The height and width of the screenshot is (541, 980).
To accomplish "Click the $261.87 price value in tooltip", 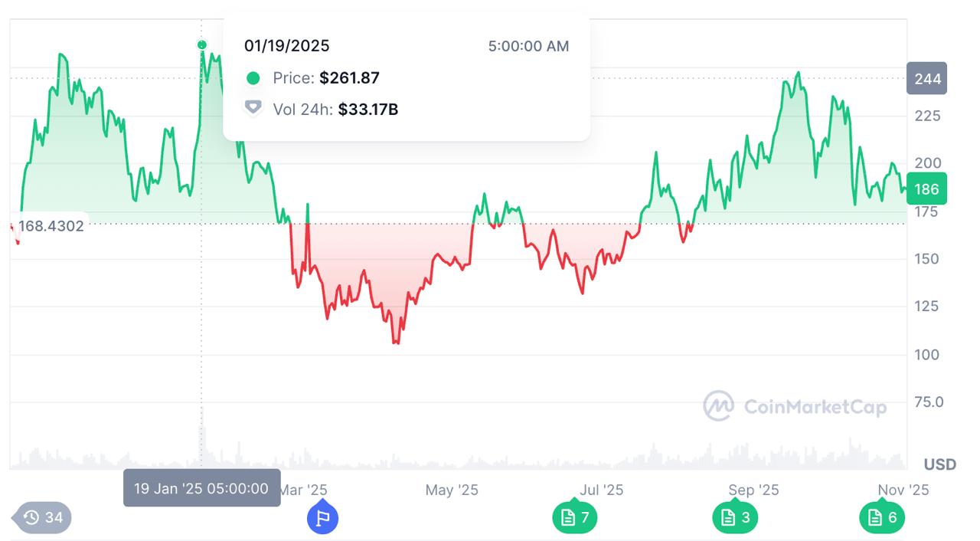I will (x=349, y=78).
